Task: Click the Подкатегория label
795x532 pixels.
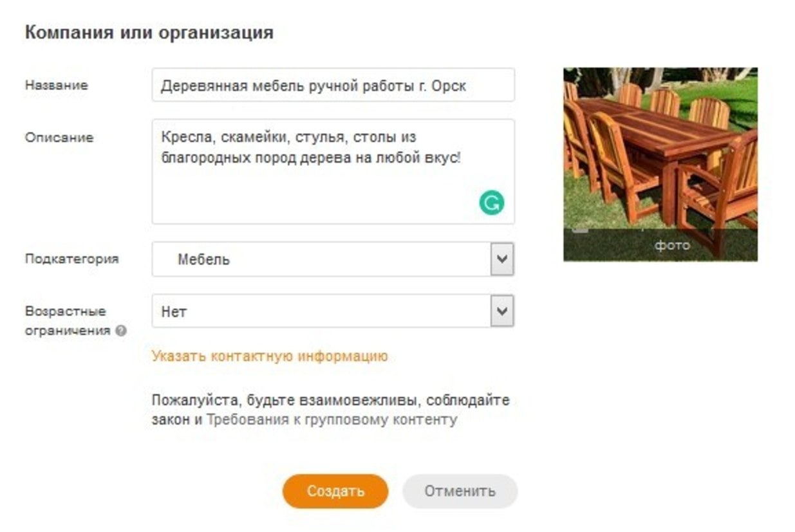Action: pyautogui.click(x=72, y=259)
